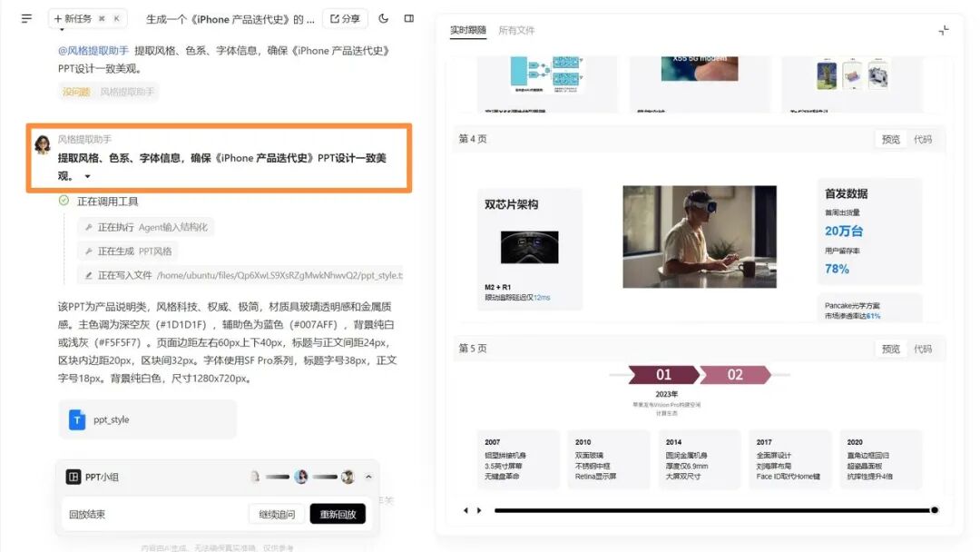This screenshot has width=980, height=552.
Task: Open the 正在写入文件 ppt_style step
Action: coord(240,275)
